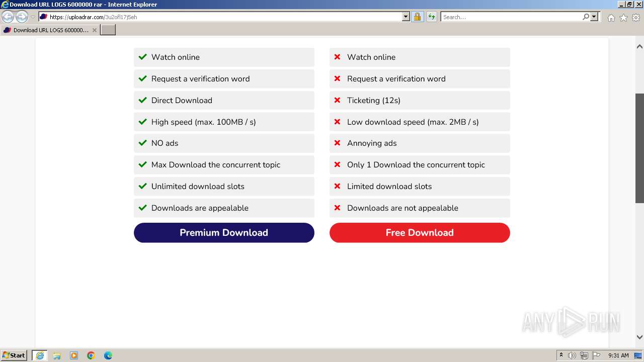Expand the address bar autocomplete dropdown
Image resolution: width=644 pixels, height=362 pixels.
point(406,17)
